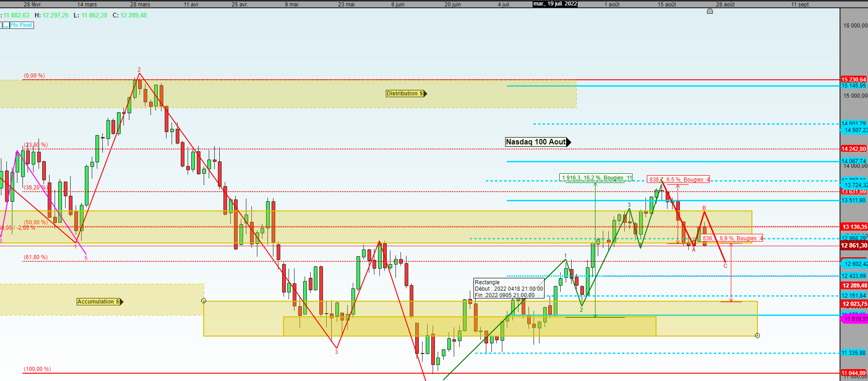Click the Pts Pivot indicator label
Image resolution: width=868 pixels, height=381 pixels.
tap(22, 25)
